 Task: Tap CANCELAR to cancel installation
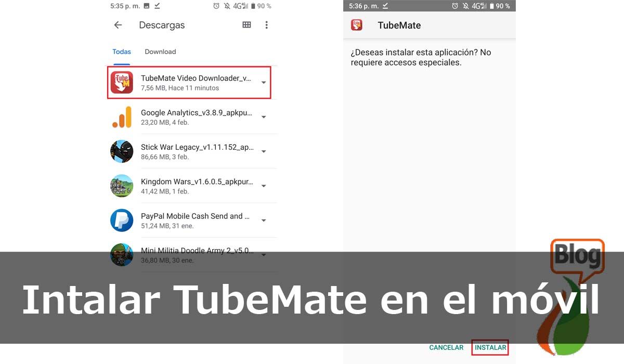coord(446,347)
